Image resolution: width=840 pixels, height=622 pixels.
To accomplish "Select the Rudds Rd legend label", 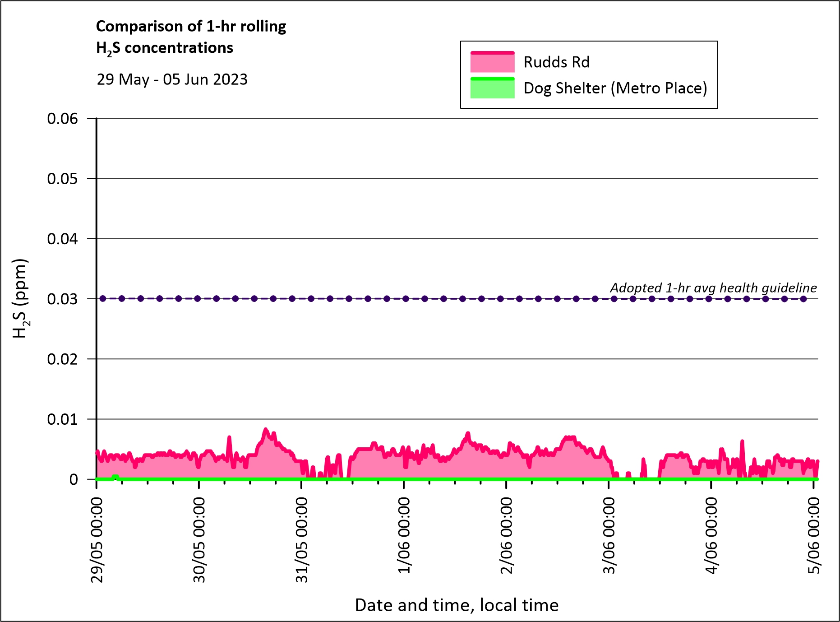I will pos(556,62).
